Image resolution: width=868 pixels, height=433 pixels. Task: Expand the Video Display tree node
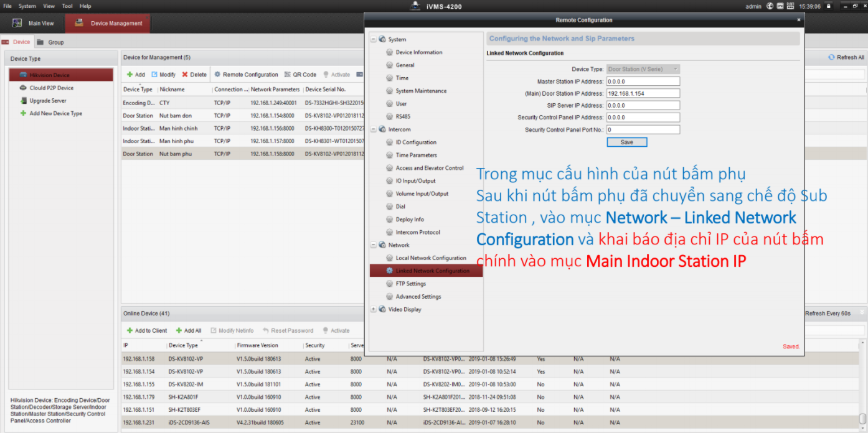tap(374, 309)
